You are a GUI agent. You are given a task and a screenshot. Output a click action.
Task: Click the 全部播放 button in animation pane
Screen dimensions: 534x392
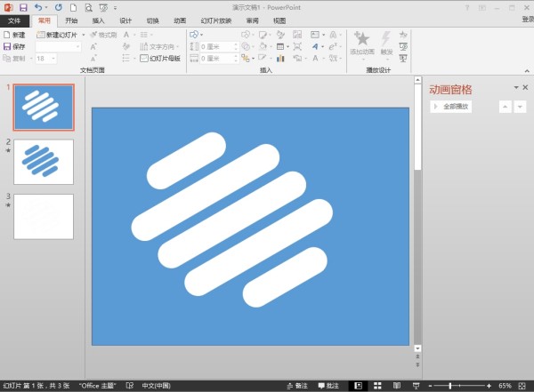(451, 107)
